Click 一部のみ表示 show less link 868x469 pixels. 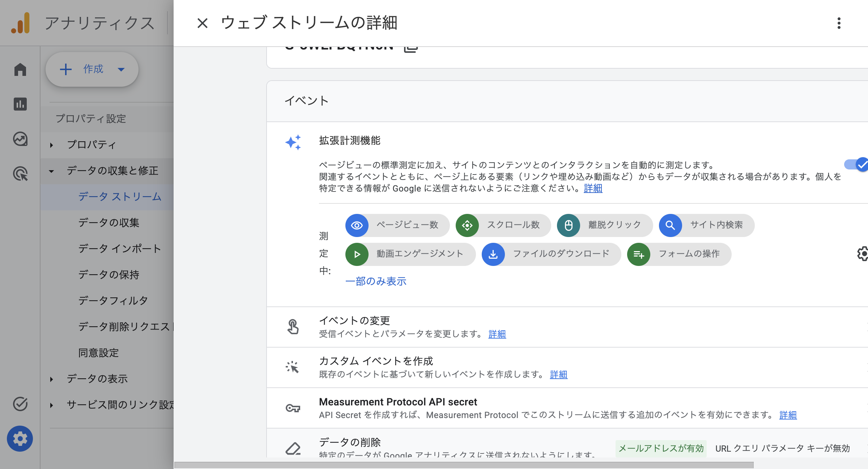tap(376, 281)
